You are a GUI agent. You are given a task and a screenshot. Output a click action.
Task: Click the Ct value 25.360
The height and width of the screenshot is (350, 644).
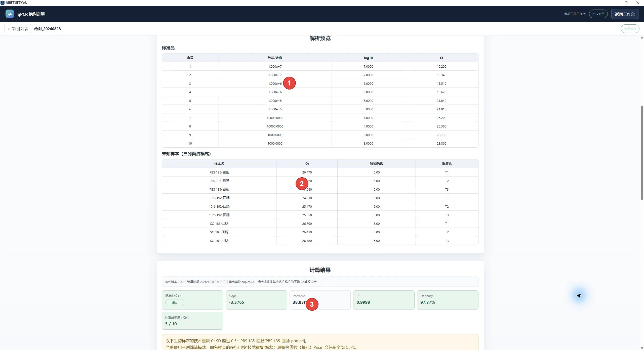[x=441, y=126]
